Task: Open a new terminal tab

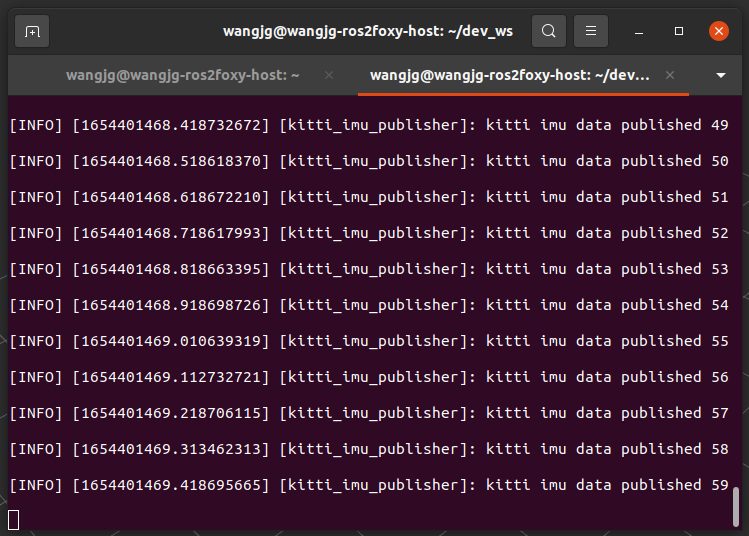Action: coord(32,32)
